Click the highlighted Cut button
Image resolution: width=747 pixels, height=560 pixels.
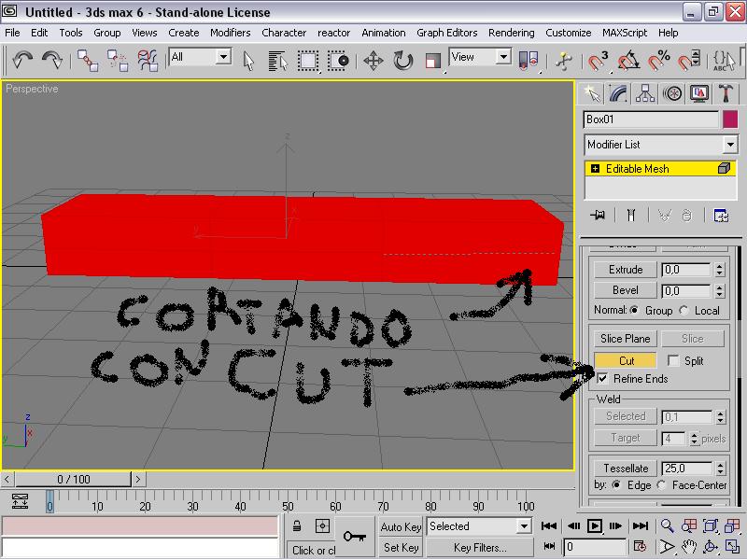(625, 360)
